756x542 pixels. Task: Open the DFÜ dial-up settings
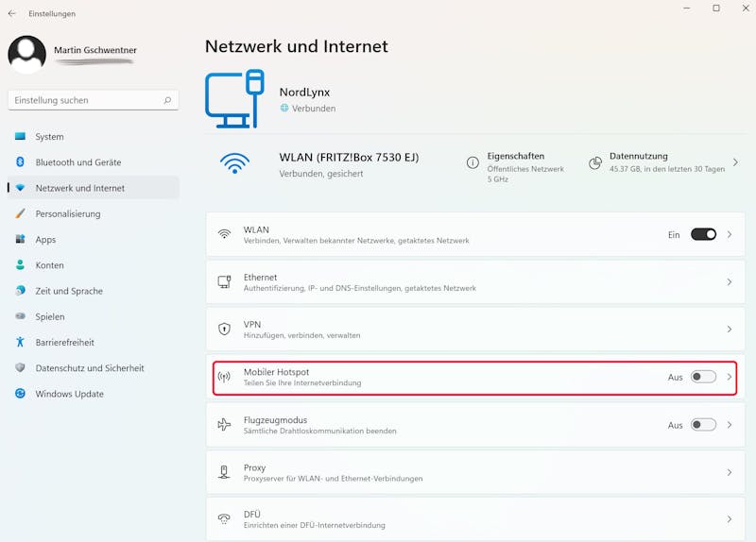pos(472,519)
